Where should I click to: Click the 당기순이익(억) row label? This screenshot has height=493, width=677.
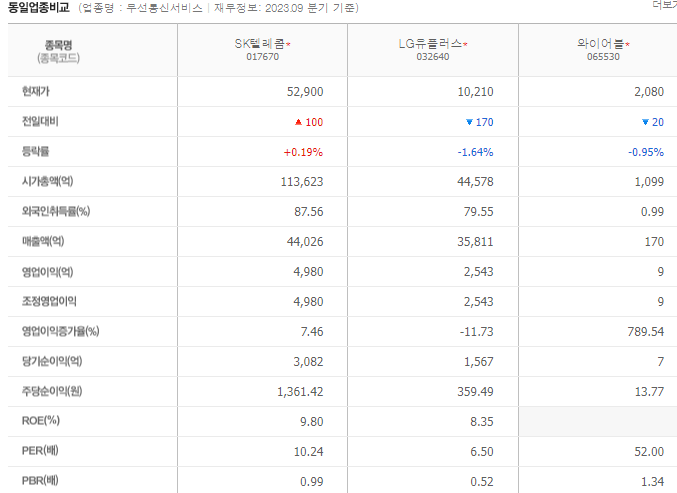tap(52, 361)
